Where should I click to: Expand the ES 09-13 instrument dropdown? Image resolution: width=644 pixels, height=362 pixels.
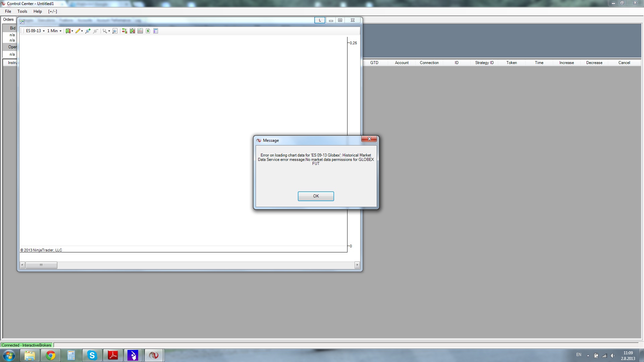(35, 31)
